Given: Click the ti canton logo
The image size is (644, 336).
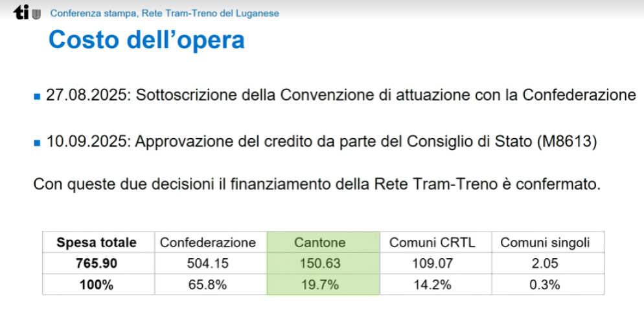Looking at the screenshot, I should [21, 13].
